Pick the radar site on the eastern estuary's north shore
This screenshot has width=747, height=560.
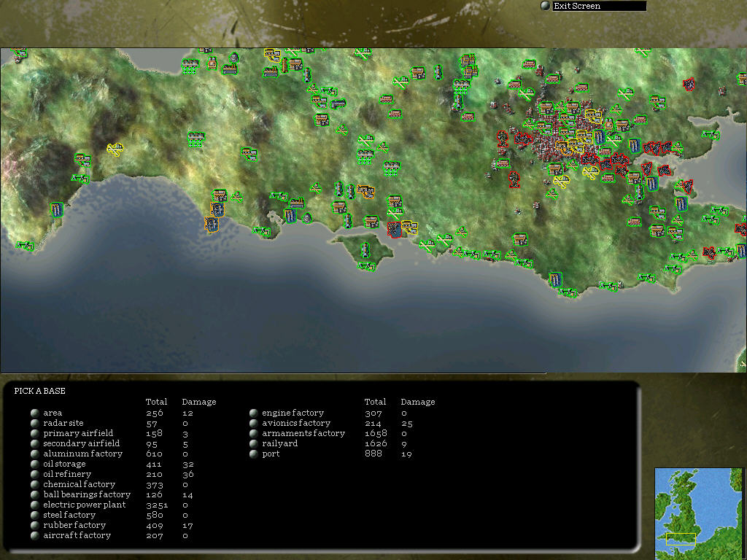711,135
